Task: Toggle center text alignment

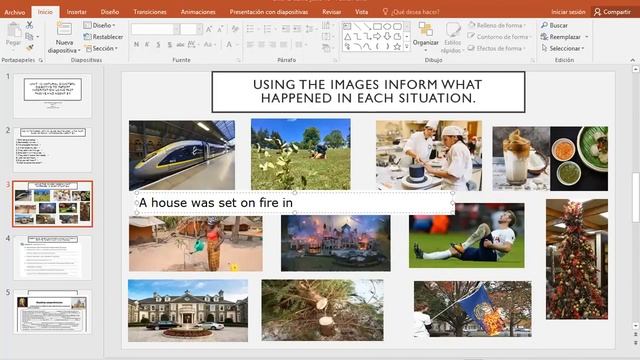Action: 262,44
